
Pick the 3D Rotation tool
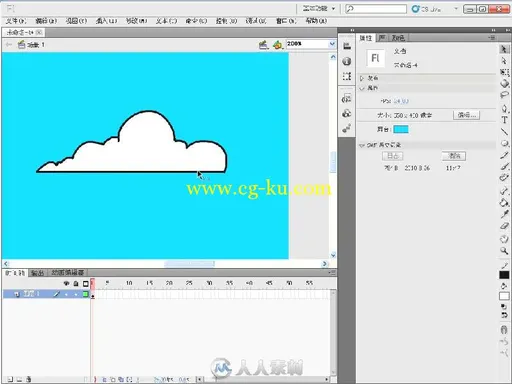pyautogui.click(x=504, y=84)
